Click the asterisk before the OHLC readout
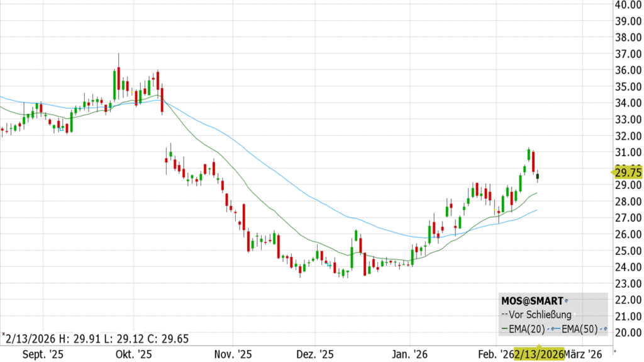644x362 pixels. [3, 336]
